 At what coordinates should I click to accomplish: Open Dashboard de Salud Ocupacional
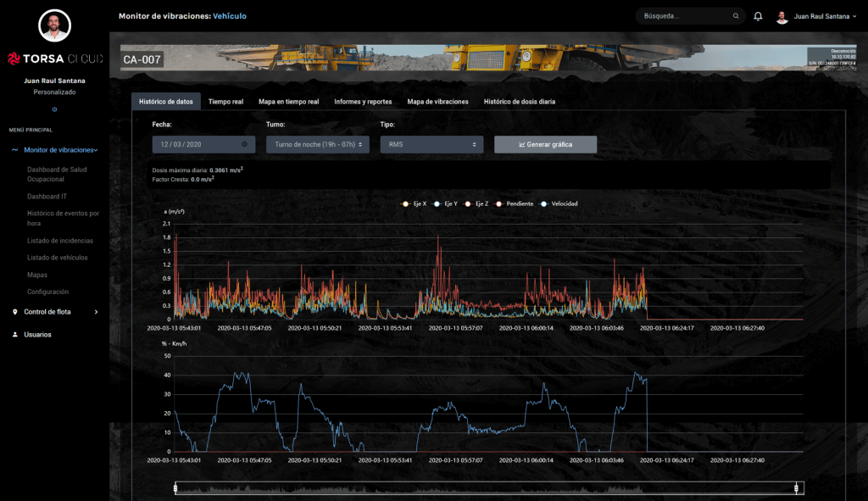57,175
